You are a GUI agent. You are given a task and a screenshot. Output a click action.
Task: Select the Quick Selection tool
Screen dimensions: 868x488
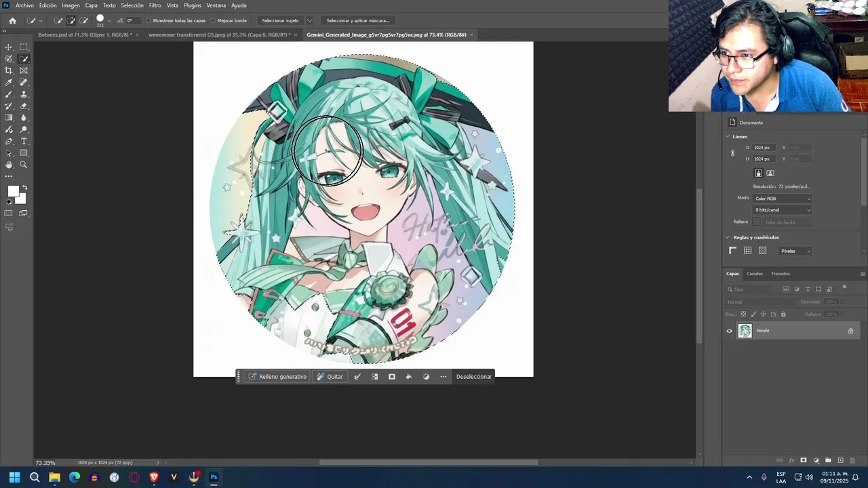coord(24,59)
